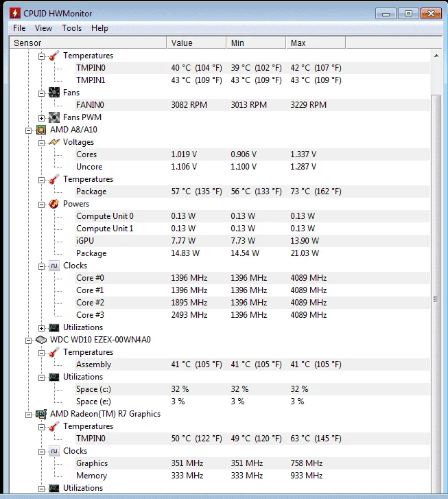
Task: Click the CPUID HWMonitor title bar icon
Action: coord(14,13)
